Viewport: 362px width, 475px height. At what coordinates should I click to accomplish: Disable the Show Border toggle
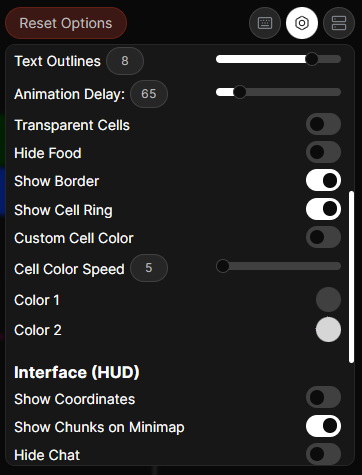pyautogui.click(x=323, y=180)
